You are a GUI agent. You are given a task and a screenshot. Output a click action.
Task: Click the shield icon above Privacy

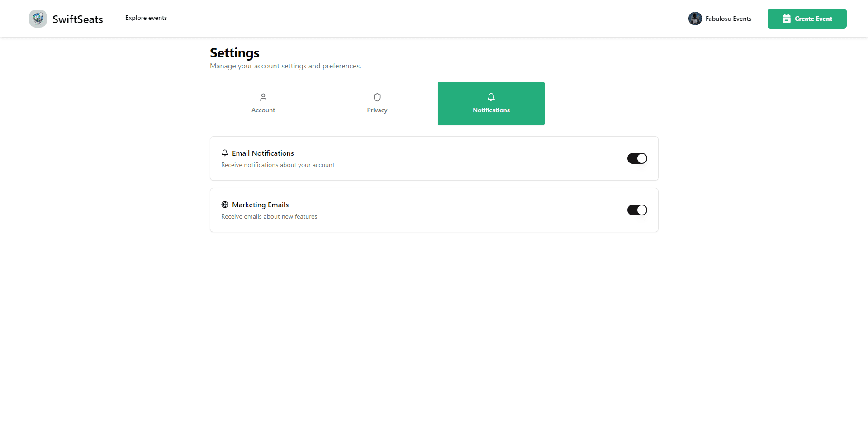[377, 97]
